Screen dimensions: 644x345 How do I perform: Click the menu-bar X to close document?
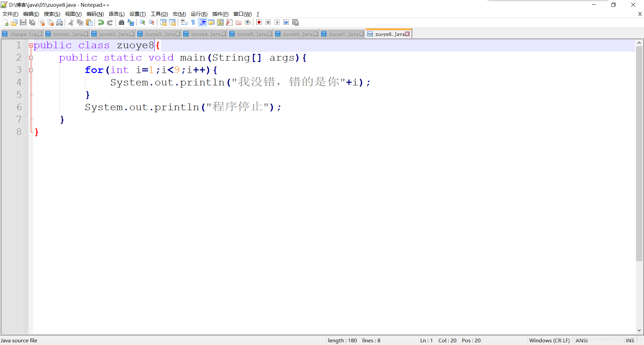pyautogui.click(x=640, y=14)
